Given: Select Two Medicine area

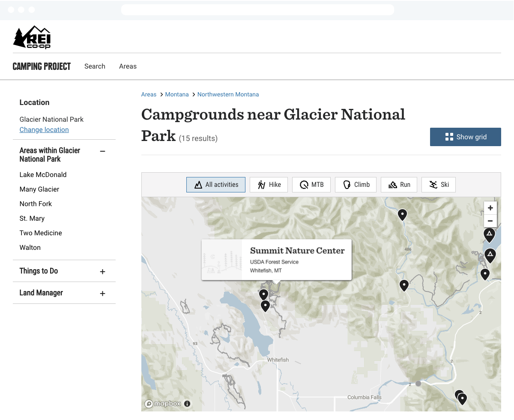Looking at the screenshot, I should [x=41, y=233].
